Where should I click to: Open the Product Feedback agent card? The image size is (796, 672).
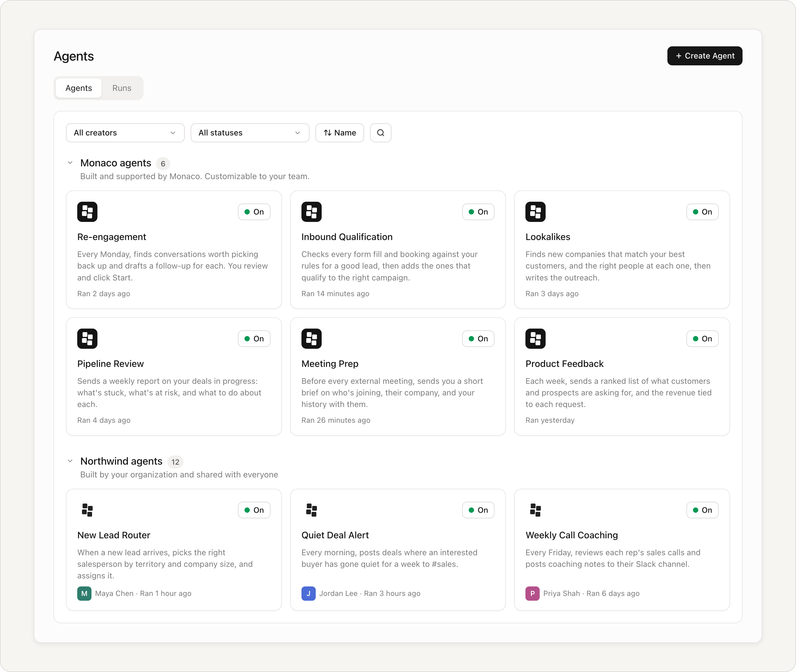coord(622,376)
